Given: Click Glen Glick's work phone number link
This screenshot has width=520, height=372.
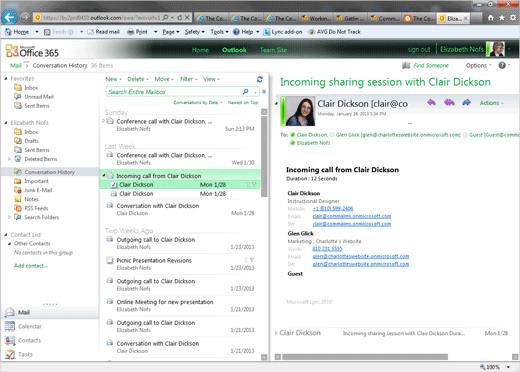Looking at the screenshot, I should [x=327, y=249].
